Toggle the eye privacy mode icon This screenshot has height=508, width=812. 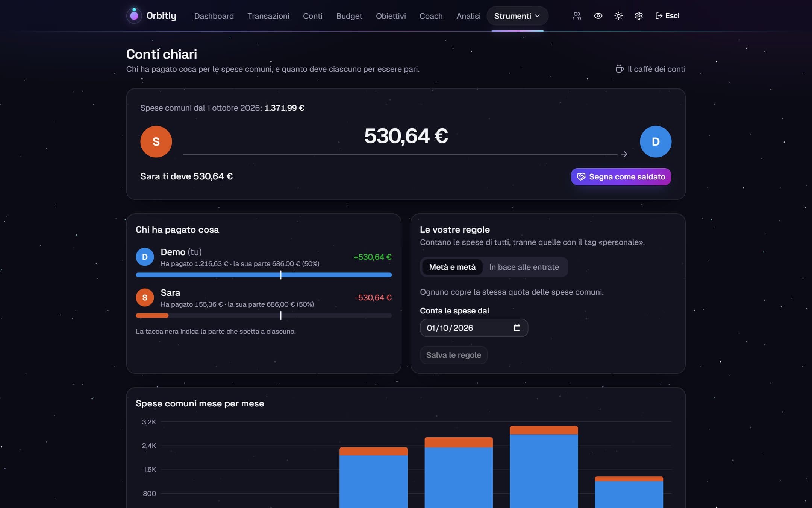pos(598,16)
